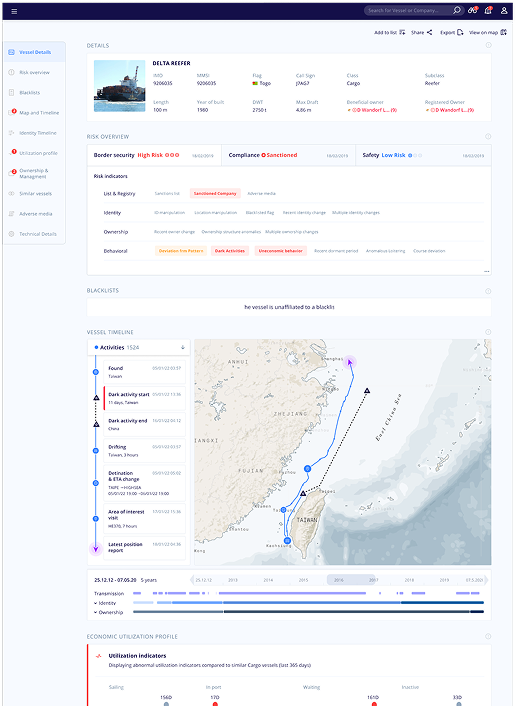Click the Adverse media sidebar icon
Screen dimensions: 516x706
point(11,214)
